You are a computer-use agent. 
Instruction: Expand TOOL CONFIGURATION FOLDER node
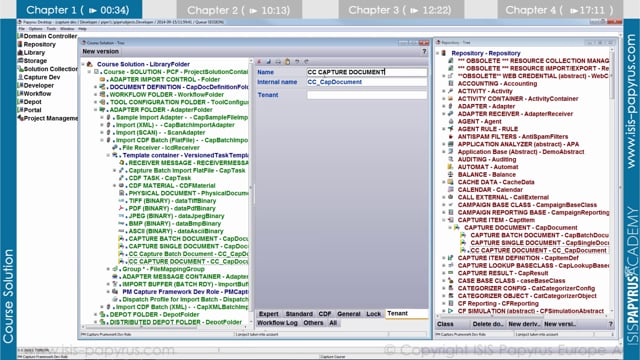pyautogui.click(x=96, y=102)
